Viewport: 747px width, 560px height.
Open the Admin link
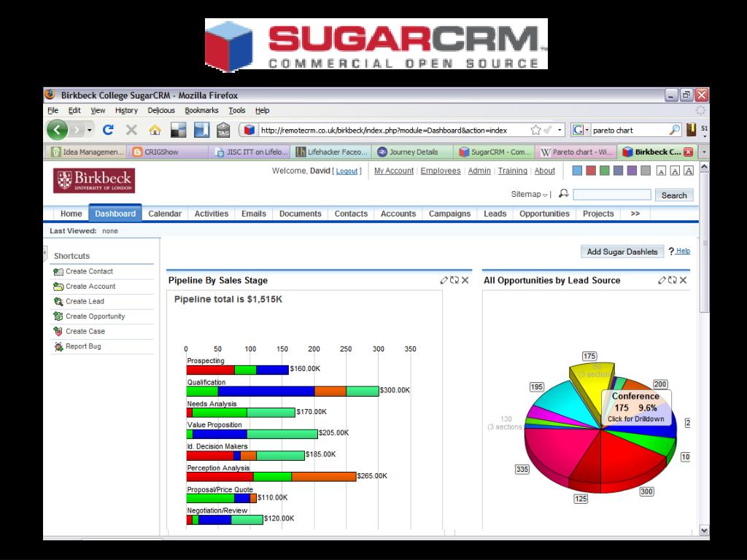tap(479, 171)
